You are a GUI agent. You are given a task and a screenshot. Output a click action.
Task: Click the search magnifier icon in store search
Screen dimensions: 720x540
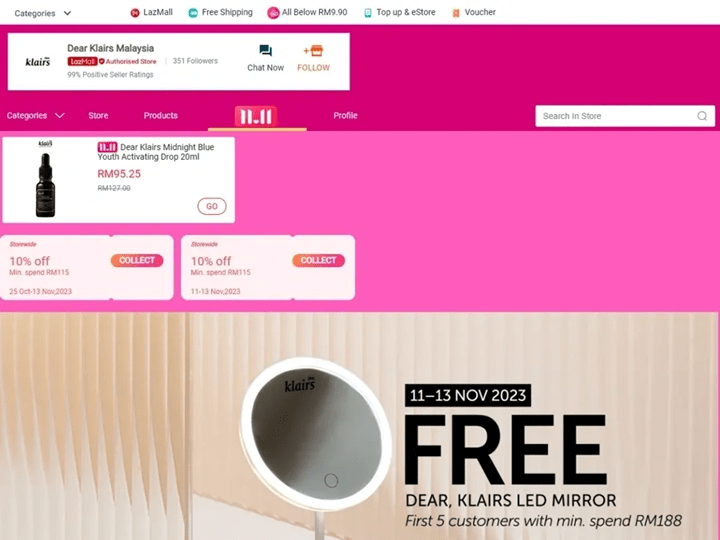click(x=702, y=116)
